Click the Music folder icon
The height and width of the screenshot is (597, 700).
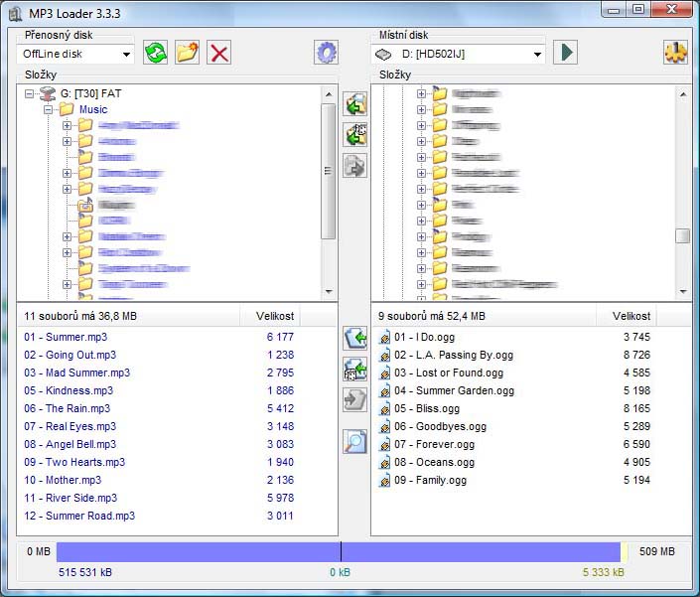67,109
